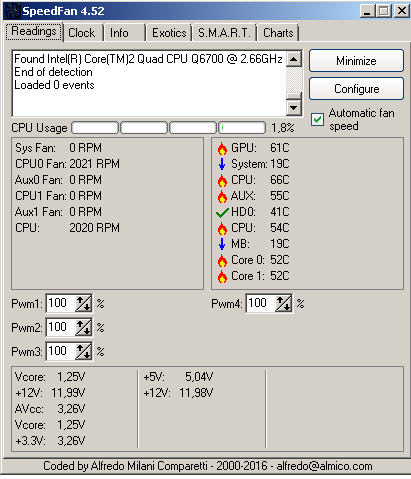This screenshot has height=479, width=411.
Task: Click the SpeedFan title bar icon
Action: pos(13,11)
